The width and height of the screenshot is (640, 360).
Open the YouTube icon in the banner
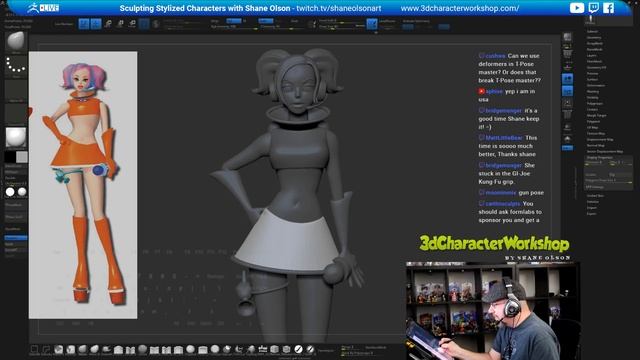(x=577, y=8)
